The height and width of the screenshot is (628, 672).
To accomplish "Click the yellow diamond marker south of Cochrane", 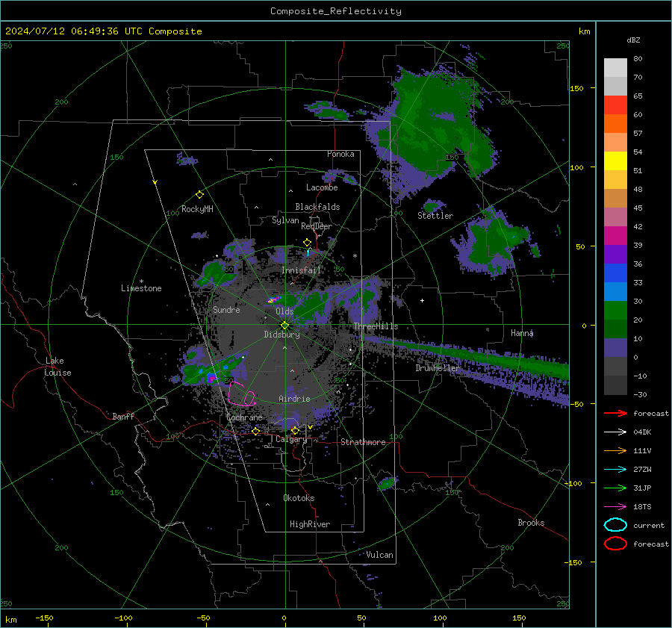I will pyautogui.click(x=256, y=431).
